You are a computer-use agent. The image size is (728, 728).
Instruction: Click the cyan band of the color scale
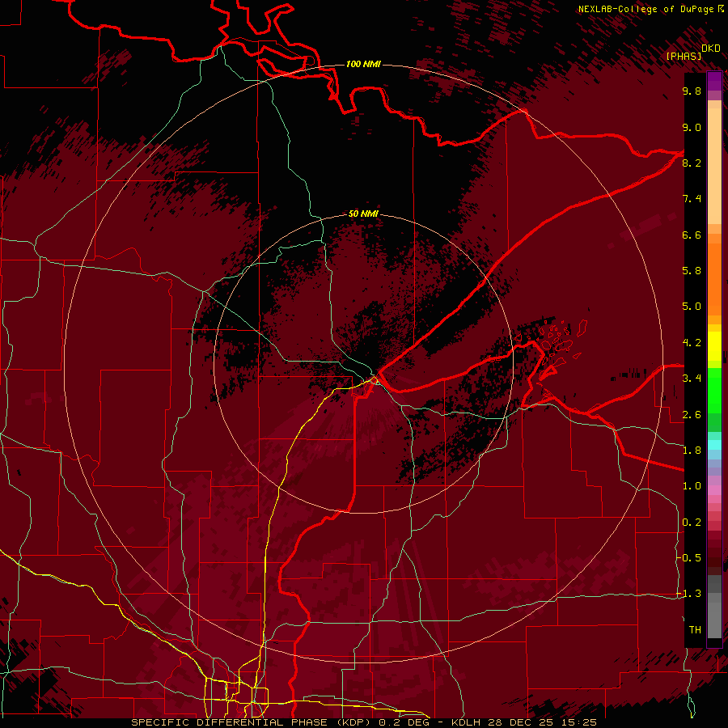714,445
